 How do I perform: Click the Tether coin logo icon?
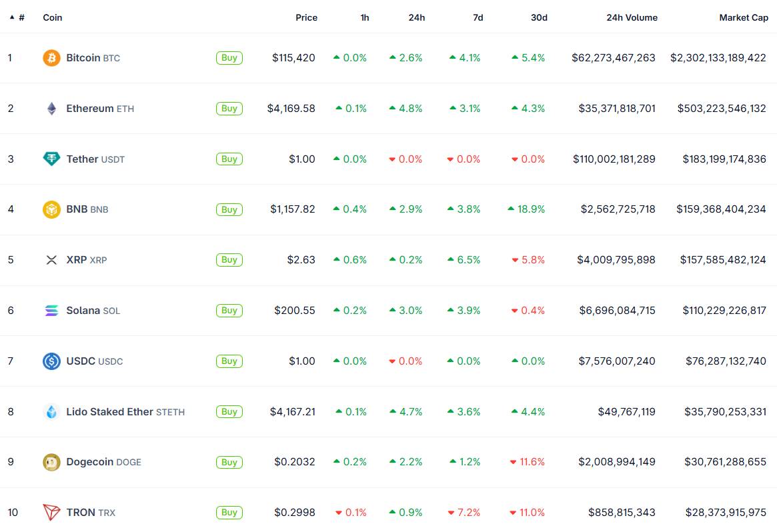(51, 159)
